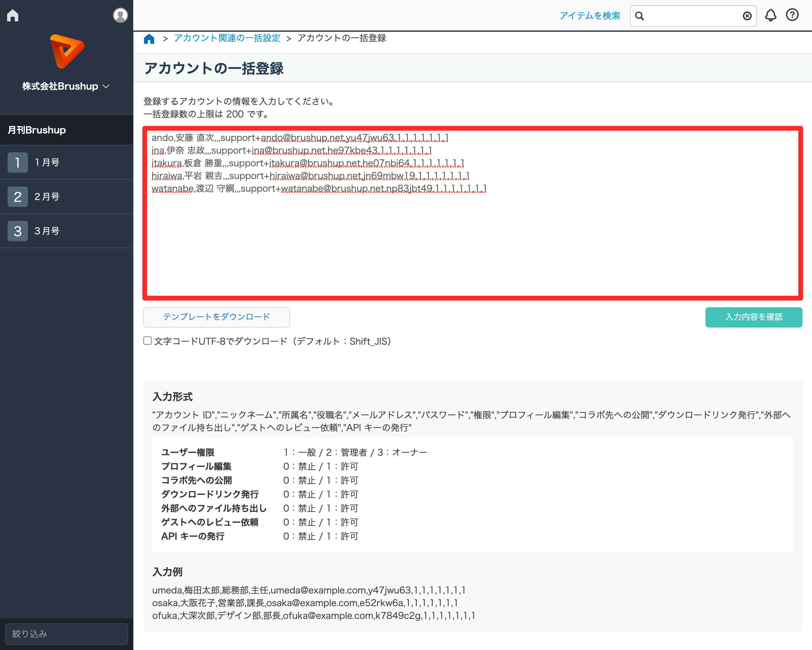
Task: Go to アカウント関連の一括設定 breadcrumb
Action: click(x=227, y=38)
